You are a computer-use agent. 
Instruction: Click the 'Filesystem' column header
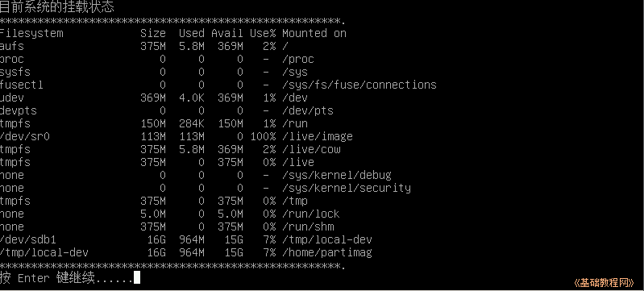pyautogui.click(x=31, y=33)
